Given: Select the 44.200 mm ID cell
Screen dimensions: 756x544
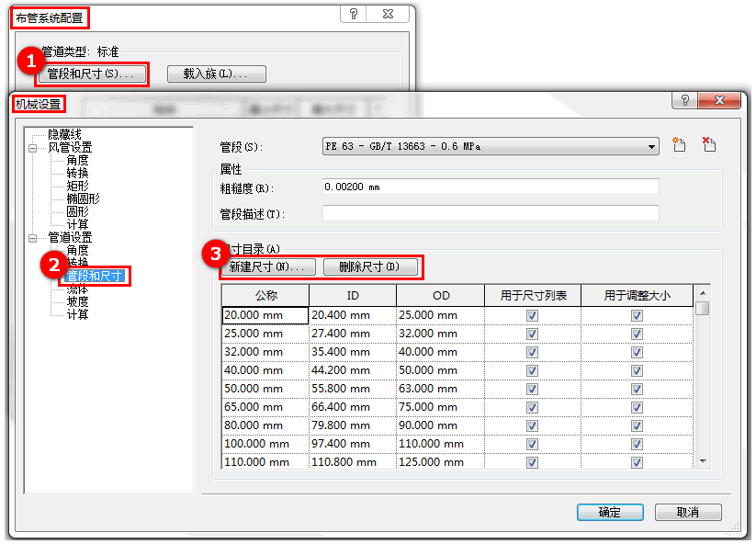Looking at the screenshot, I should [353, 370].
